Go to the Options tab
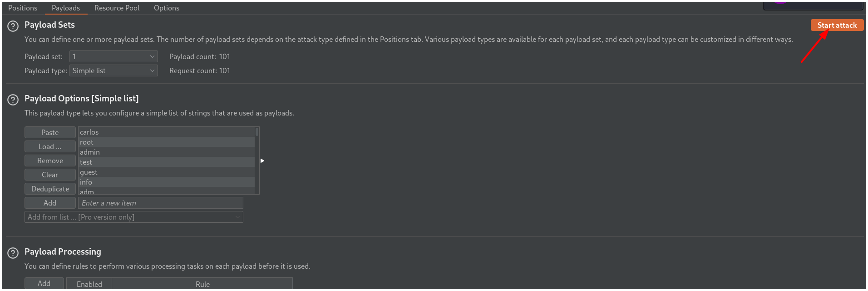868x291 pixels. point(166,8)
